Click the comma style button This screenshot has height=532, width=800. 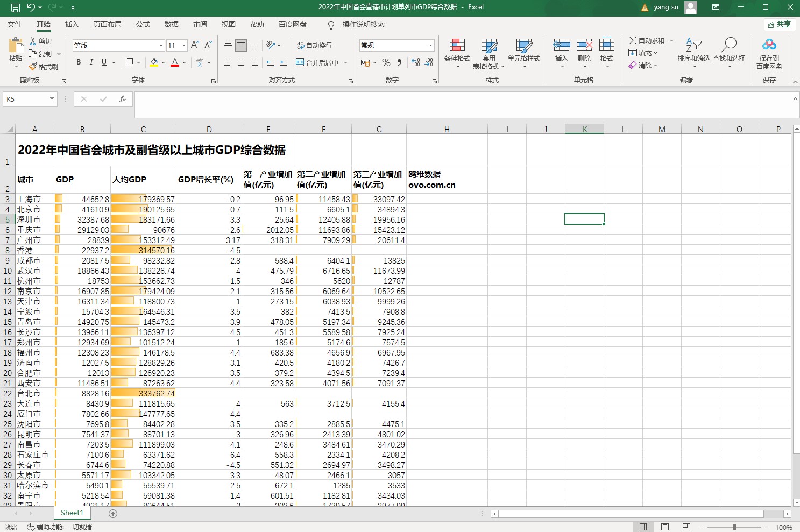tap(399, 62)
